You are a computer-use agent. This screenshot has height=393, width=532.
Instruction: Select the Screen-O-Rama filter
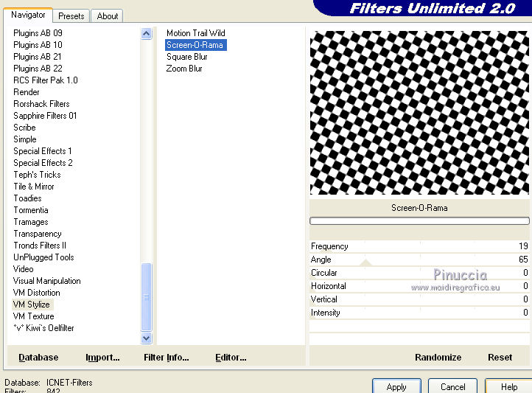tap(196, 45)
